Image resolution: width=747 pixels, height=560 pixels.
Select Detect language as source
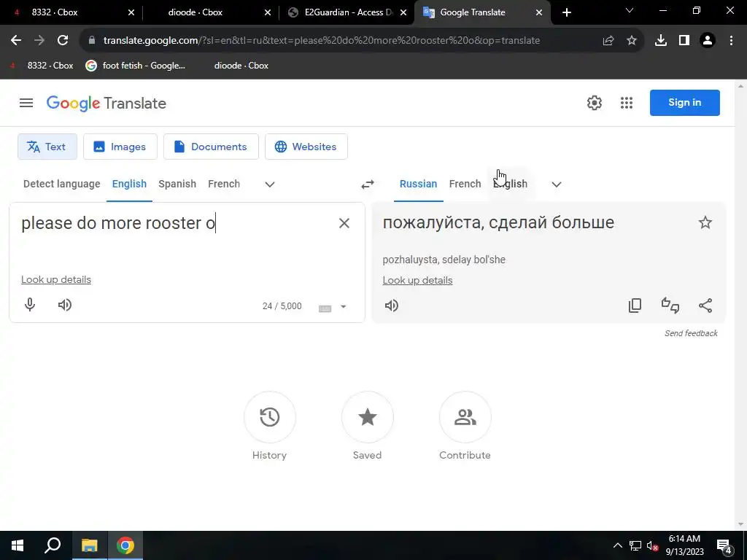[62, 184]
